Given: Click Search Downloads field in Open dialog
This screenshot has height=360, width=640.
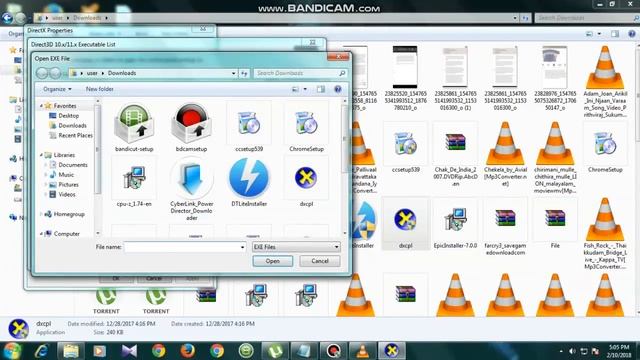Looking at the screenshot, I should tap(300, 73).
